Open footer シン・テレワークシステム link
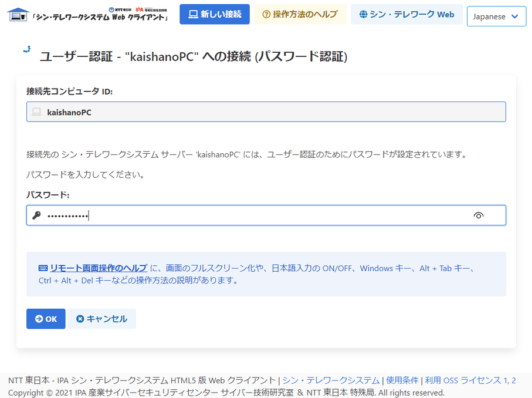532x398 pixels. pyautogui.click(x=331, y=380)
